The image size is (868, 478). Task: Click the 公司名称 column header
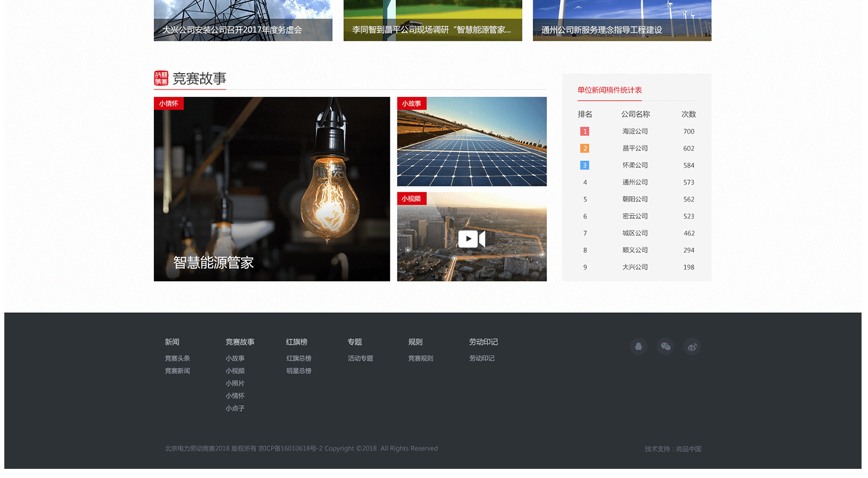tap(635, 114)
